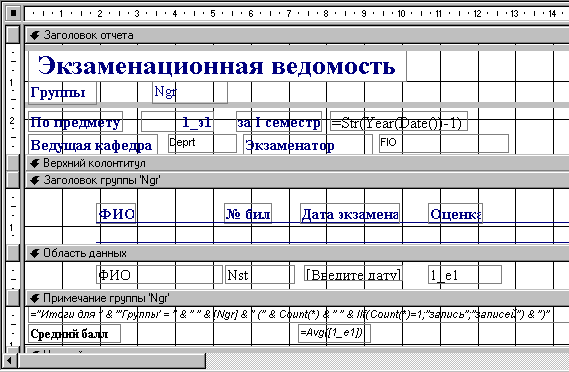Select the 'Оценка' column header label

455,214
